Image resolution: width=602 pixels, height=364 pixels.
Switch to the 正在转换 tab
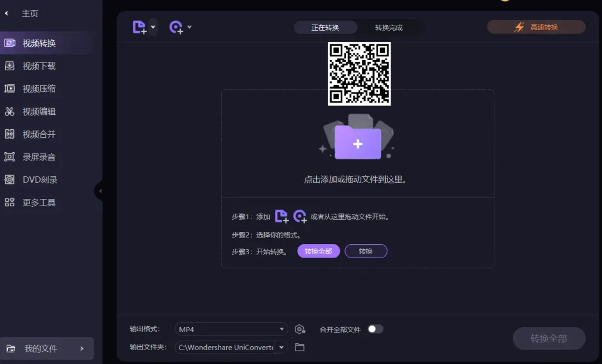tap(325, 27)
